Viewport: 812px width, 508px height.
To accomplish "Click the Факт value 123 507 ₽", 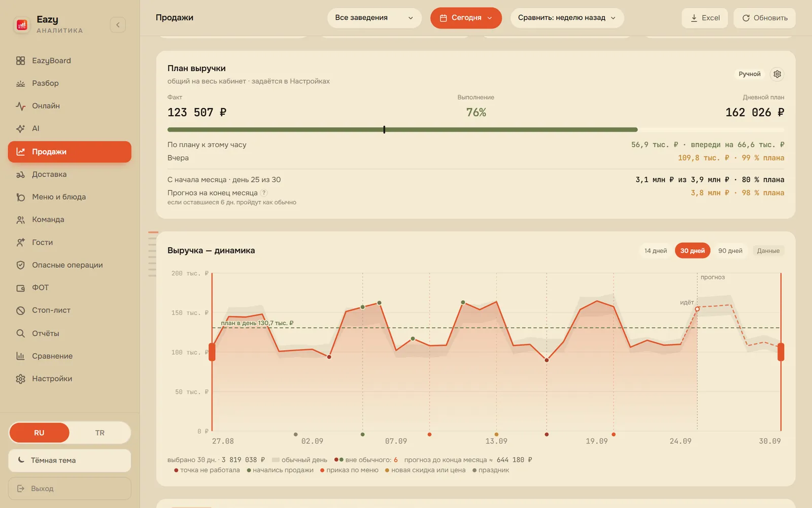I will (x=197, y=112).
